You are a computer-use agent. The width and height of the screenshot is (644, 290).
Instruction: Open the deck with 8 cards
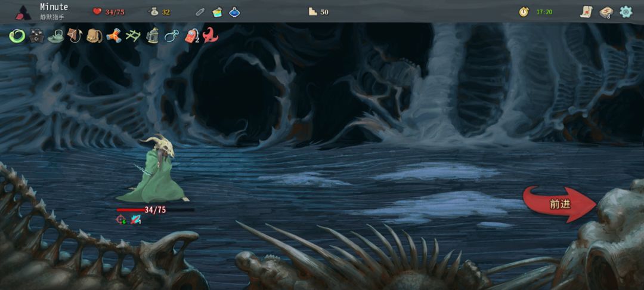606,12
